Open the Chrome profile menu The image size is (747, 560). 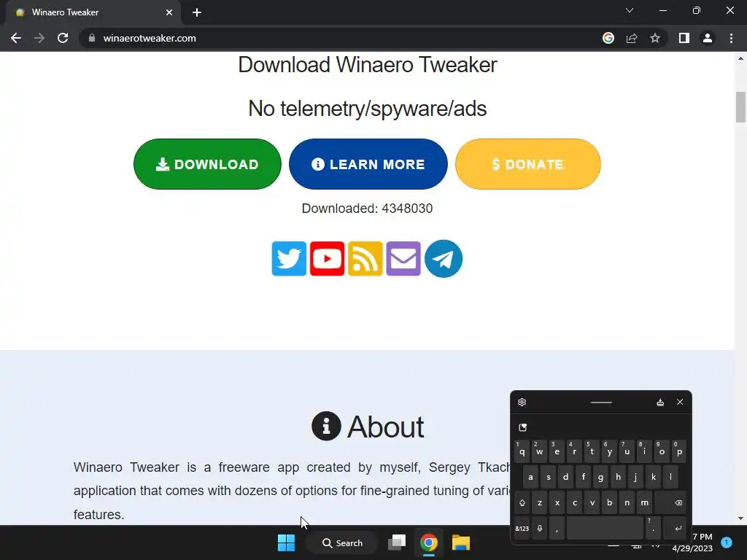click(708, 38)
